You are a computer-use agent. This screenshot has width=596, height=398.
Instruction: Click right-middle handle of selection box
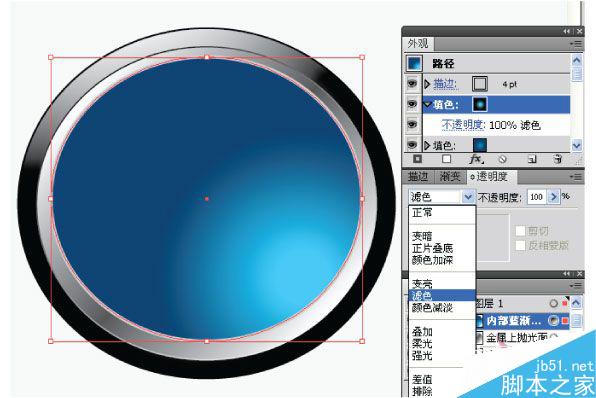pyautogui.click(x=362, y=198)
